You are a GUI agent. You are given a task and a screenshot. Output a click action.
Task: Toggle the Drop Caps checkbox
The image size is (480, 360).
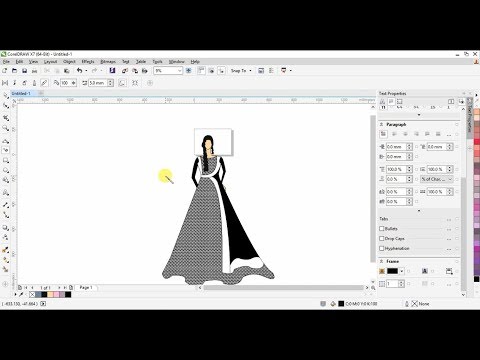382,239
